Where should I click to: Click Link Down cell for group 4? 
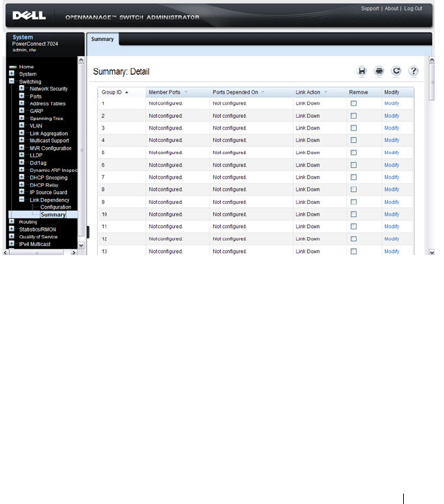[x=308, y=140]
